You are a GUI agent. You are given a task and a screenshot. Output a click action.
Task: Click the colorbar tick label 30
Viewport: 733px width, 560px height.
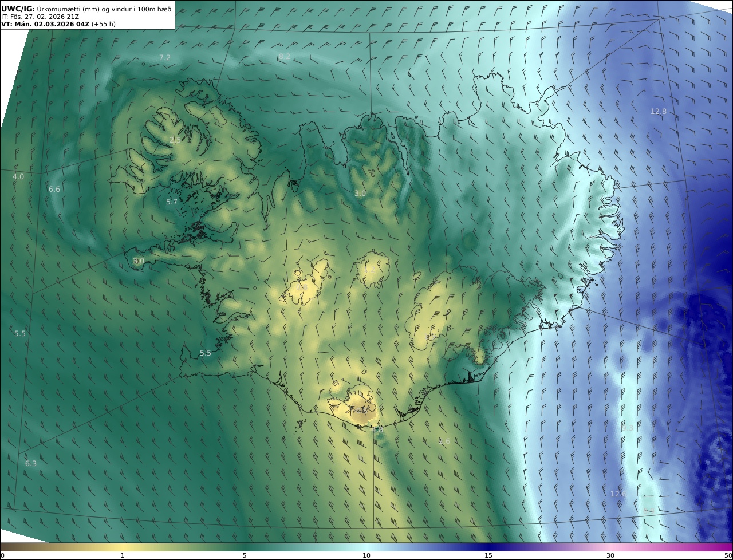tap(610, 556)
